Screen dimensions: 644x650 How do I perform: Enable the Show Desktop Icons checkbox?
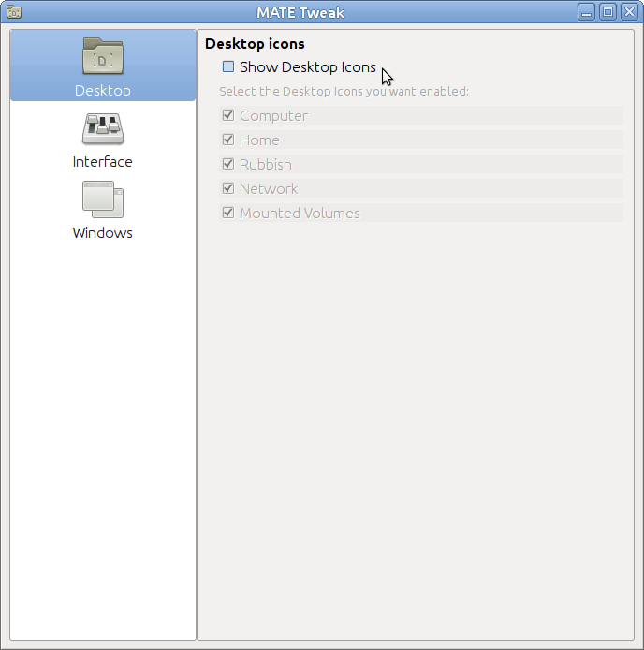pyautogui.click(x=228, y=66)
